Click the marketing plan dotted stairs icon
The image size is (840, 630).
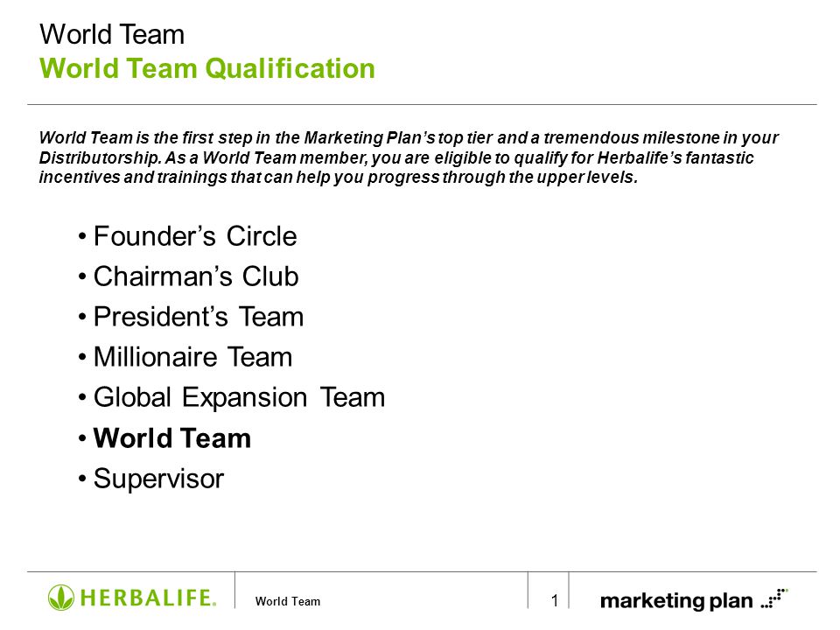774,598
